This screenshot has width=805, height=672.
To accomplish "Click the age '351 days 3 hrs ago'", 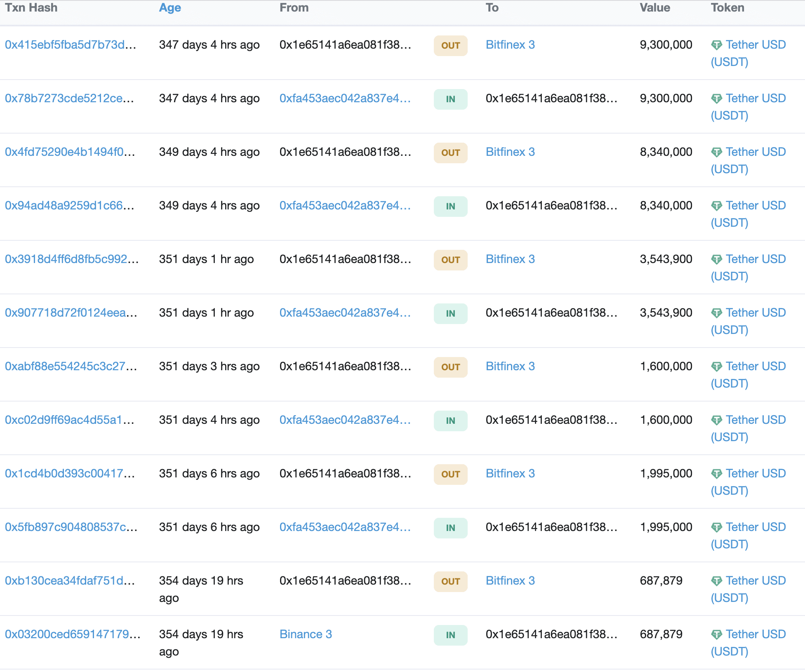I will pyautogui.click(x=209, y=366).
